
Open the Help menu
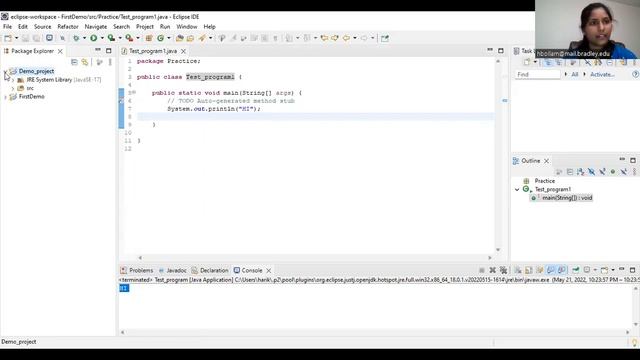[x=209, y=27]
